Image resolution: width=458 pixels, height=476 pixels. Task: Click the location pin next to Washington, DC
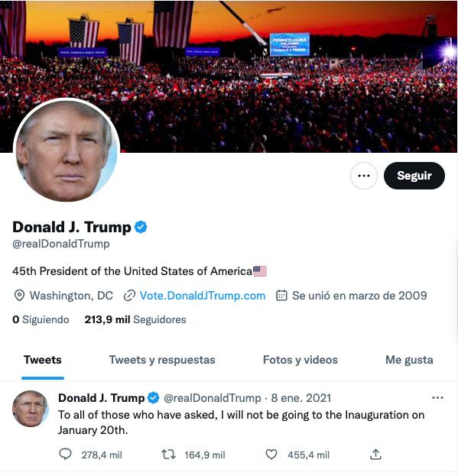coord(19,296)
